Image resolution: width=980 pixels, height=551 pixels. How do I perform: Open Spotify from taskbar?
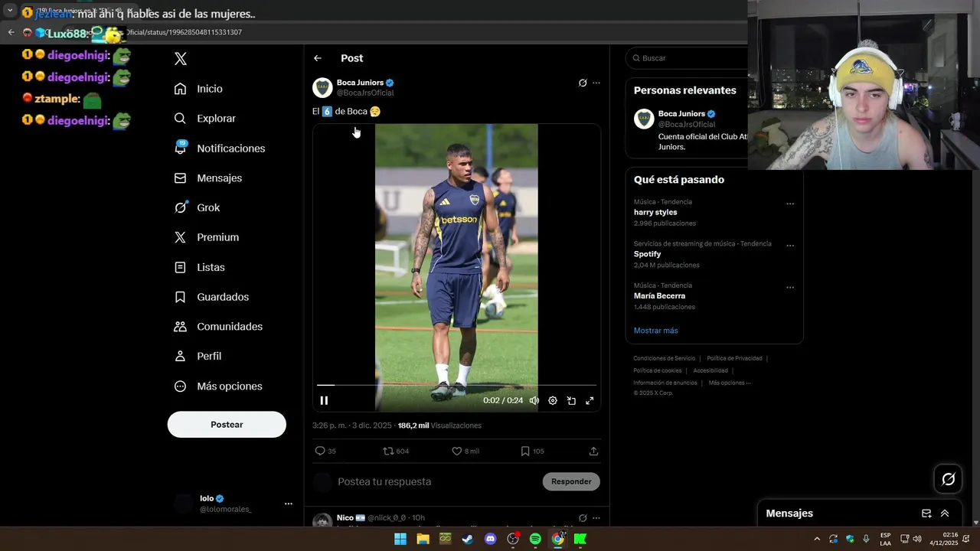[535, 539]
